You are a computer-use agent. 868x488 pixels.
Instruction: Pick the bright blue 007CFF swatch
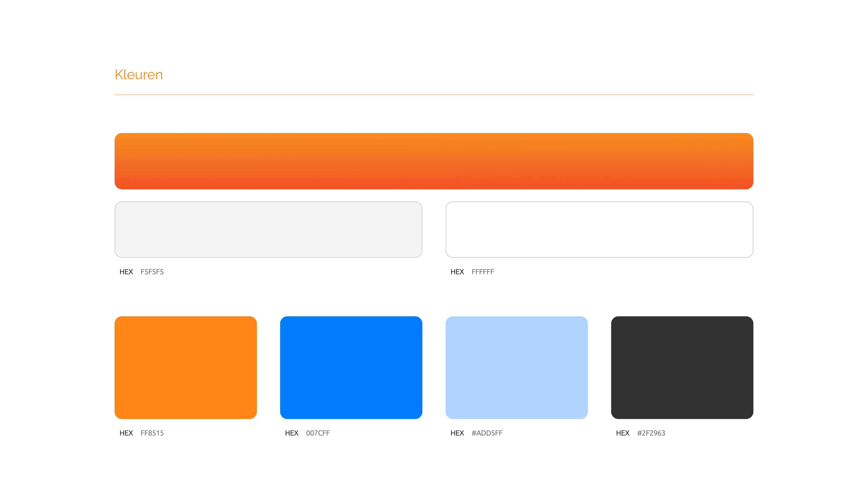click(351, 367)
